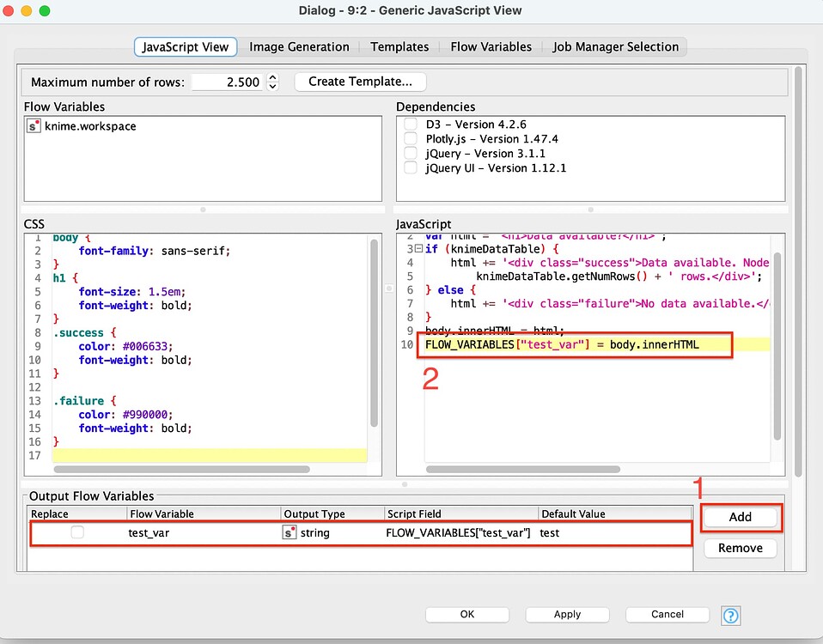
Task: Click the Default Value column header
Action: click(616, 514)
